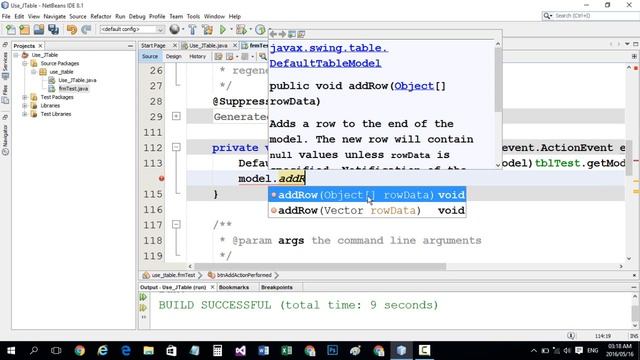Follow the javax.swing.table.DefaultTableModel link

(329, 56)
